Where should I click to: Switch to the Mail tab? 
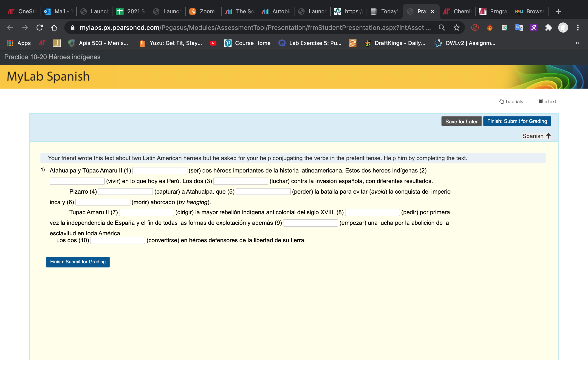58,11
